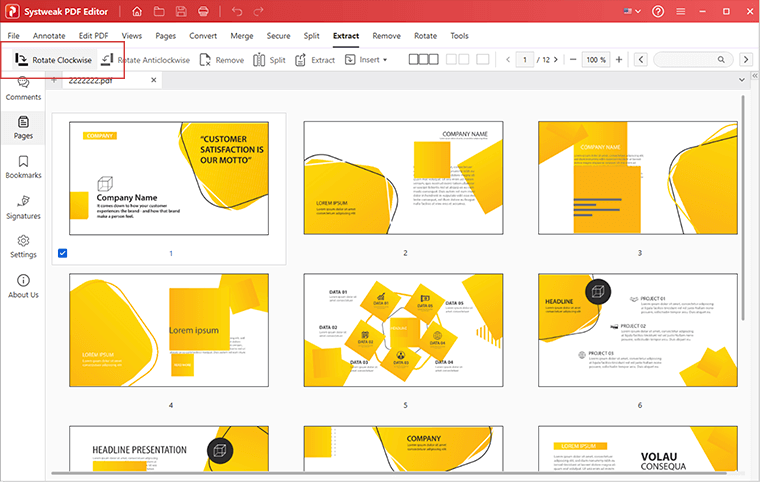The width and height of the screenshot is (760, 482).
Task: Open the Split menu
Action: (311, 36)
